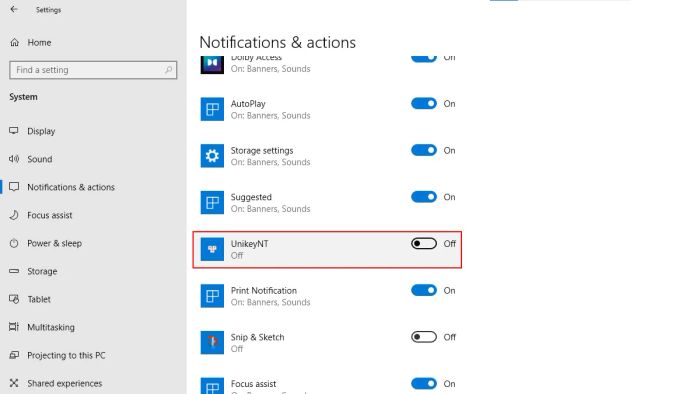The image size is (700, 394).
Task: Focus the Find a setting field
Action: click(93, 70)
